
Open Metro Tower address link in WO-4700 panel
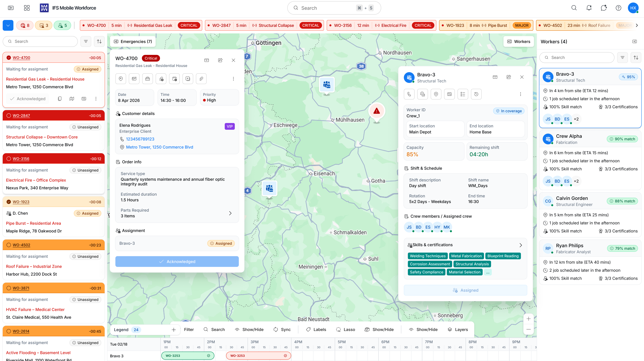[159, 147]
